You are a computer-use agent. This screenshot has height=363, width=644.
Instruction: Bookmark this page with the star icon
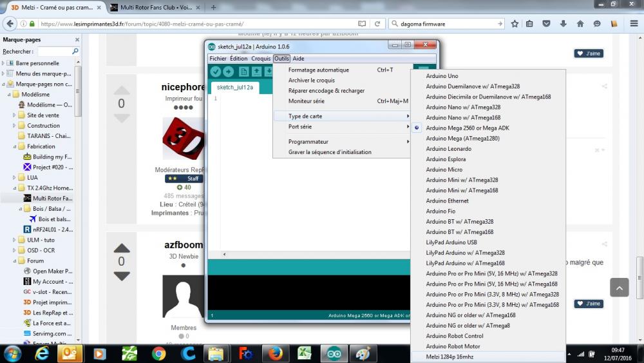[x=515, y=24]
